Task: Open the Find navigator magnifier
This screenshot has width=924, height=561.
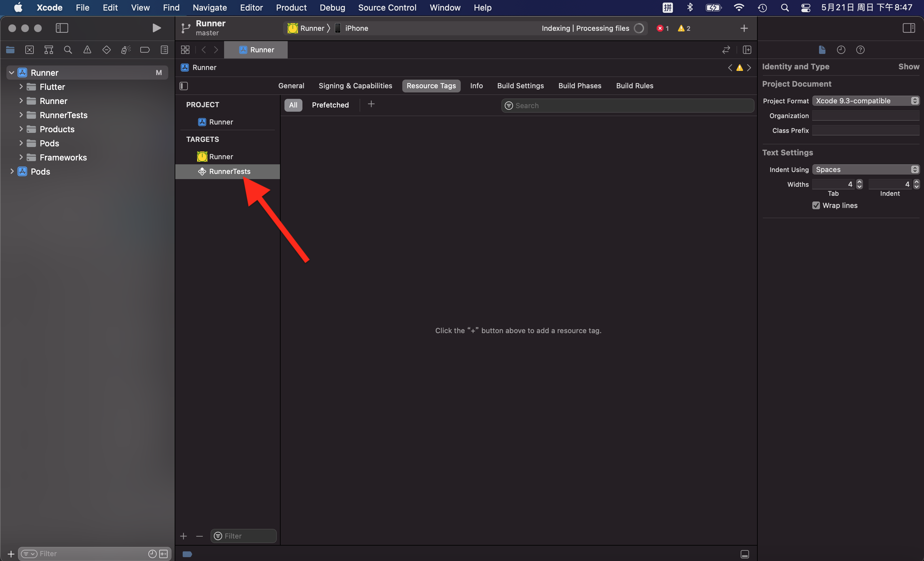Action: (x=68, y=50)
